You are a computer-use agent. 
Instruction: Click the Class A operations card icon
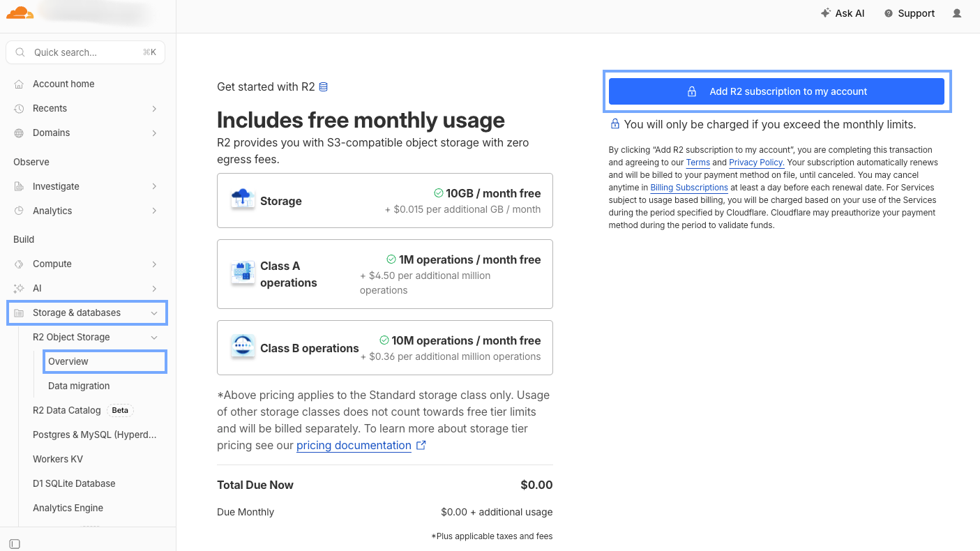click(243, 273)
